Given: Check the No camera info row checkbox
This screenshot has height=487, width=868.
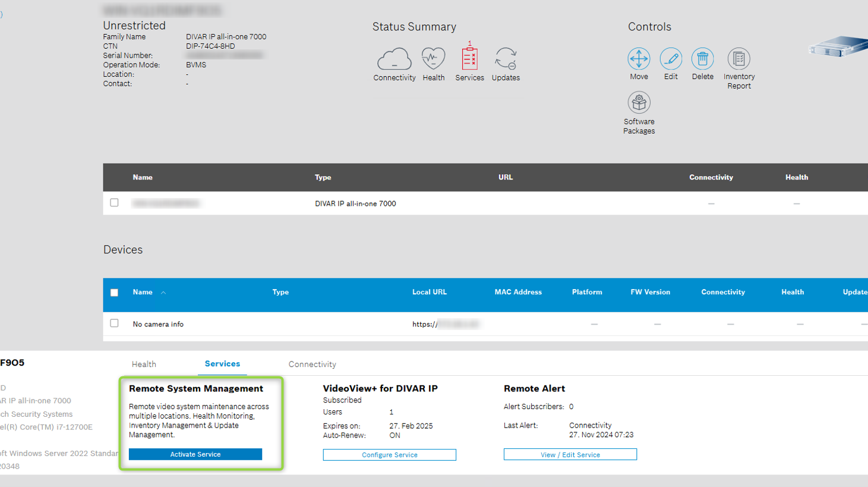Looking at the screenshot, I should pos(114,323).
